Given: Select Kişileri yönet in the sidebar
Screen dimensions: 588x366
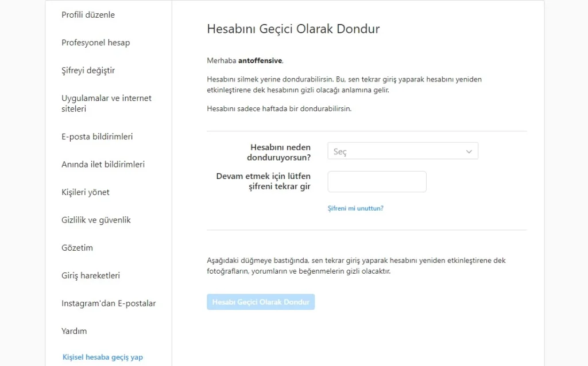Looking at the screenshot, I should (x=85, y=192).
